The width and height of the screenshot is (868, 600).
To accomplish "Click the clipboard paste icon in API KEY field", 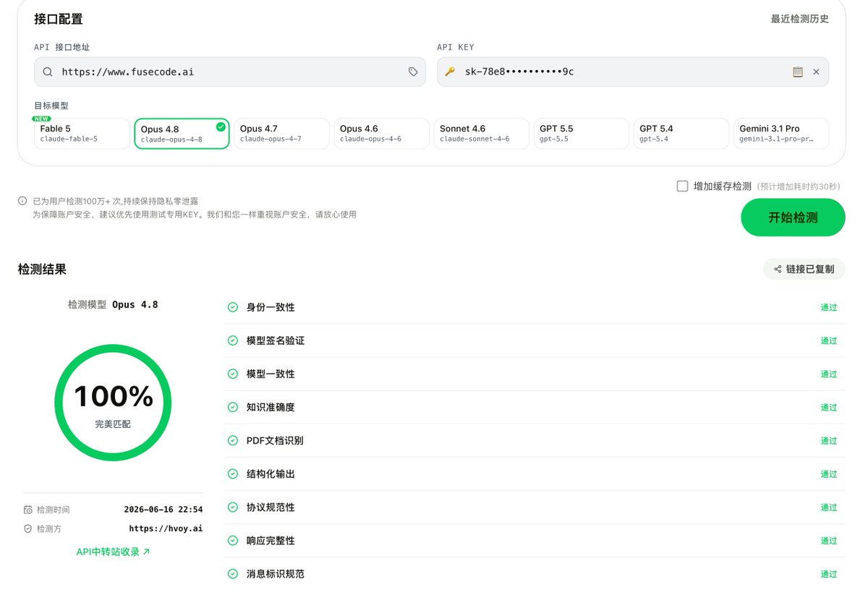I will (x=798, y=72).
